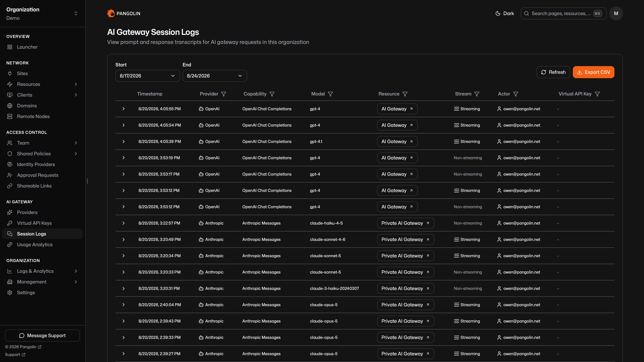Open Remote Nodes
The height and width of the screenshot is (362, 644).
click(x=42, y=116)
